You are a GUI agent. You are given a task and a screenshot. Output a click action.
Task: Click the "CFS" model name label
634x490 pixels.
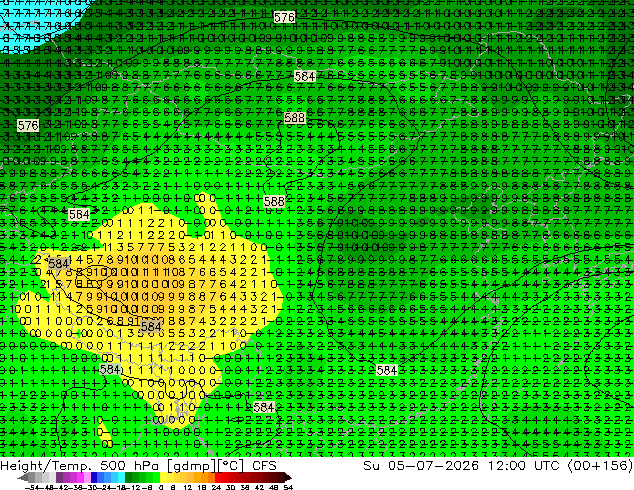[x=264, y=466]
